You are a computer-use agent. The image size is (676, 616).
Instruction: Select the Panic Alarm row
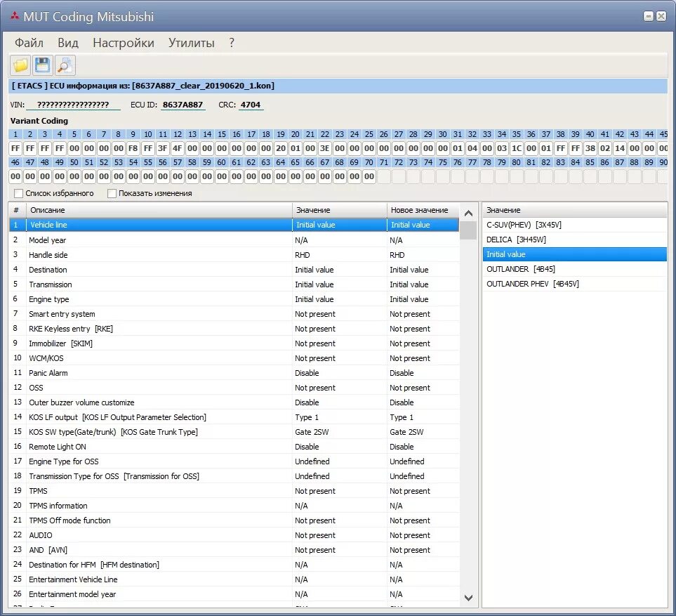pos(234,373)
